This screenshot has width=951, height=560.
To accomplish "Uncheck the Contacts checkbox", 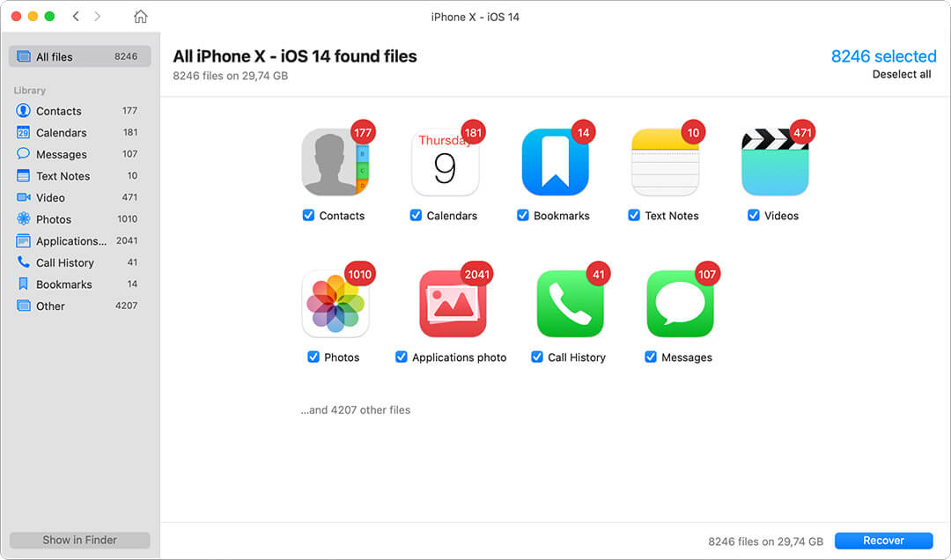I will tap(308, 215).
